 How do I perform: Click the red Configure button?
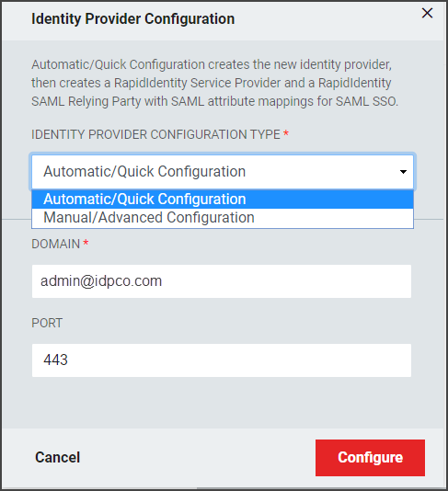pos(370,458)
